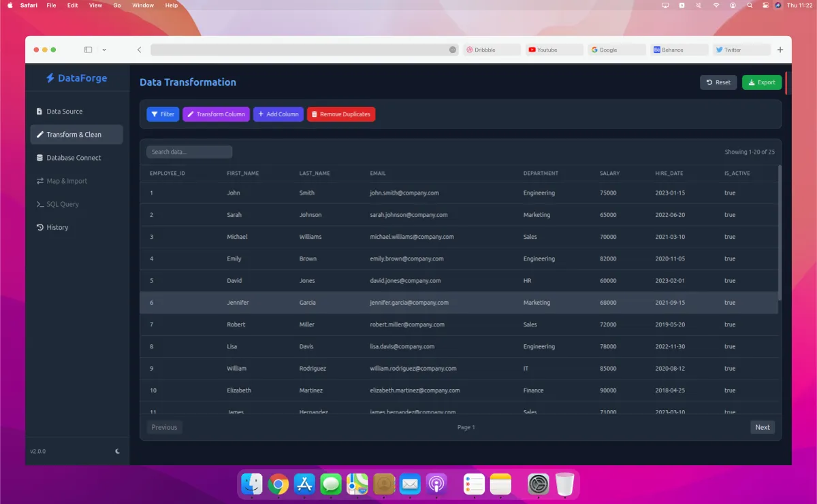The height and width of the screenshot is (504, 817).
Task: Click the Search data input field
Action: pyautogui.click(x=189, y=152)
